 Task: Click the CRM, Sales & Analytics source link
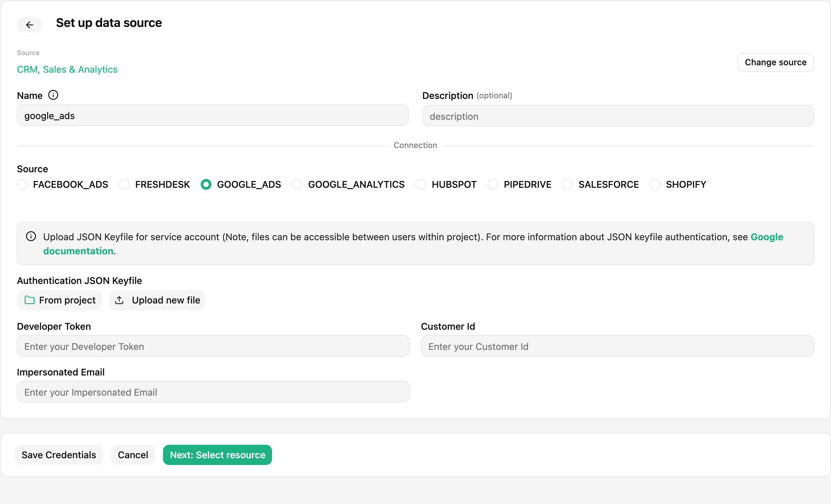67,69
